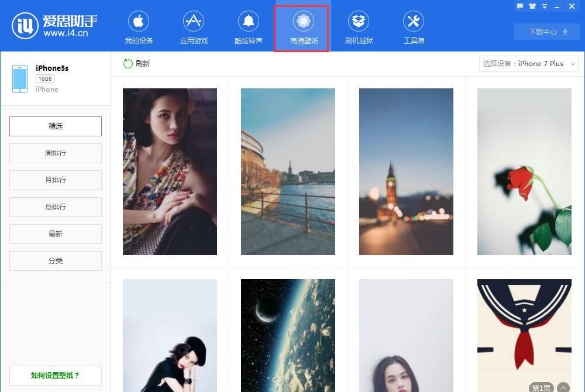Open the 工具箱 (Toolbox) section
Image resolution: width=585 pixels, height=392 pixels.
point(413,26)
